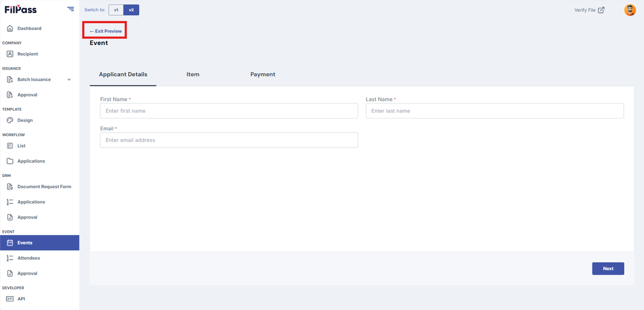This screenshot has width=644, height=310.
Task: Switch to version v2
Action: 131,10
